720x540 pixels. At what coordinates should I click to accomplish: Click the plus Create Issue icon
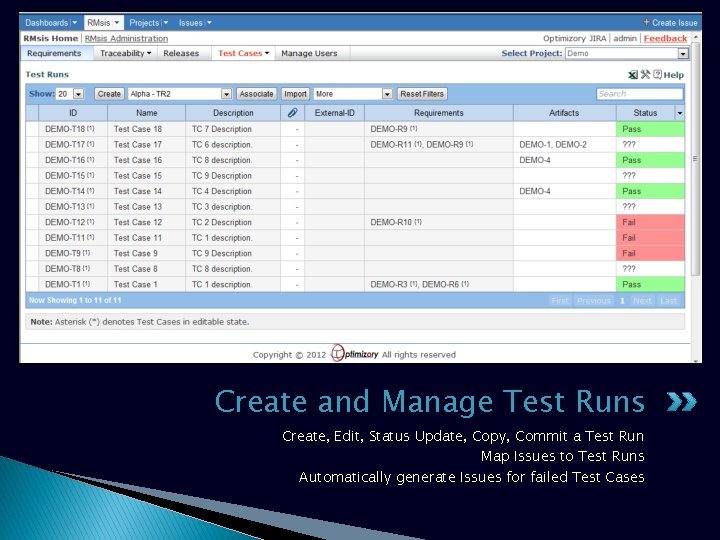tap(646, 22)
